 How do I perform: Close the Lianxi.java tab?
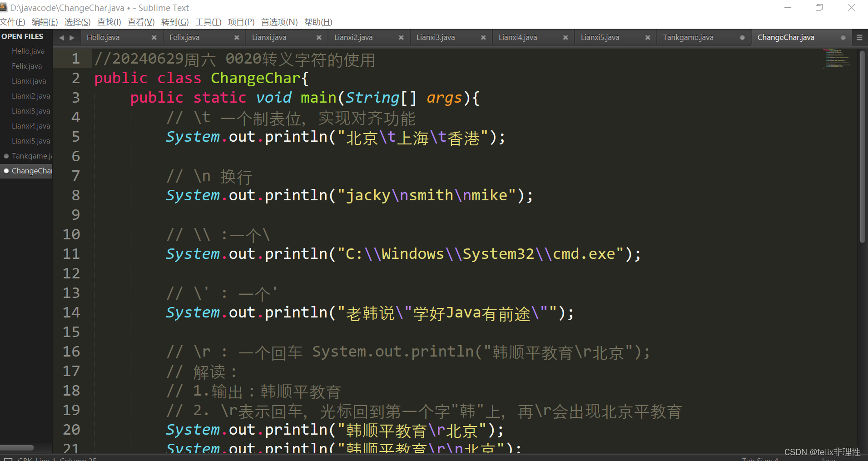click(x=319, y=38)
